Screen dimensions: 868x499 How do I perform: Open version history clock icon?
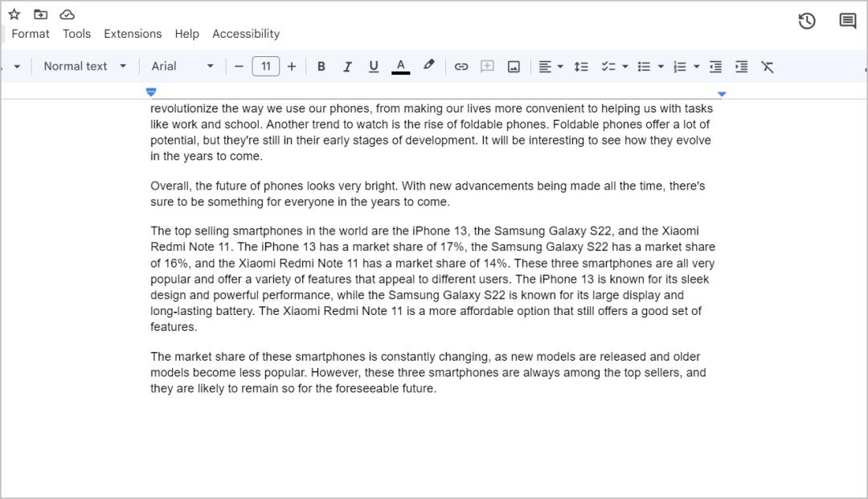tap(807, 22)
